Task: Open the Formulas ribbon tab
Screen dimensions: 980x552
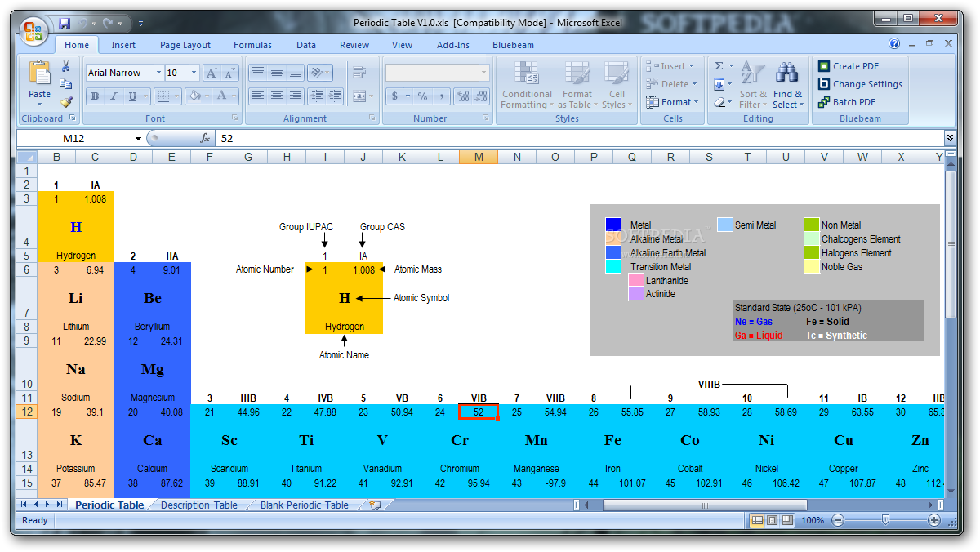Action: 252,45
